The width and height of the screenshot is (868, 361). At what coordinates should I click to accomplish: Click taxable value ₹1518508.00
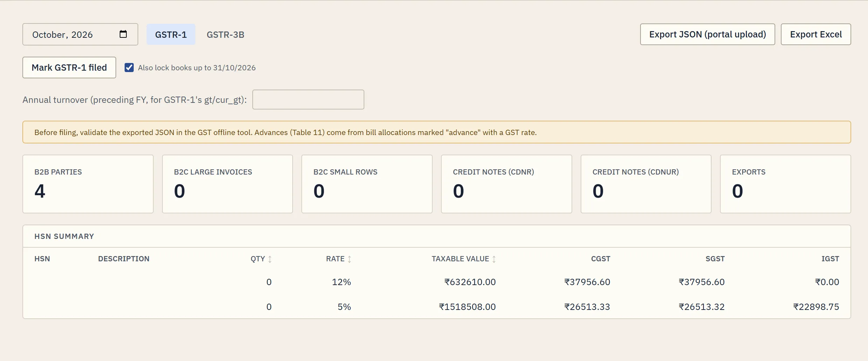tap(467, 307)
